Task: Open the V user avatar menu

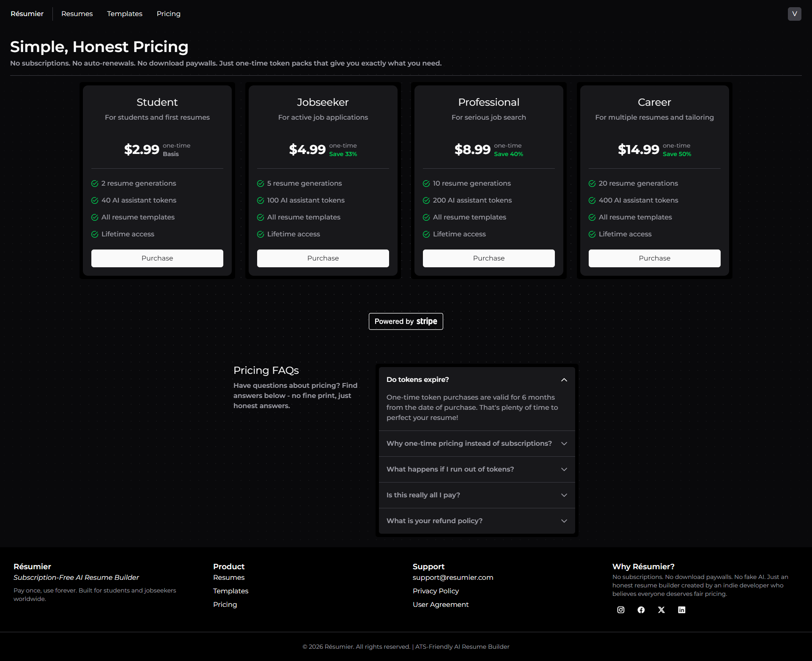Action: pos(794,14)
